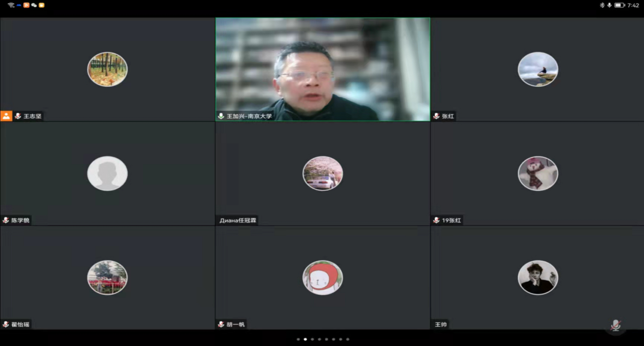Click the muted mic icon beside 陈学貌

click(x=6, y=221)
